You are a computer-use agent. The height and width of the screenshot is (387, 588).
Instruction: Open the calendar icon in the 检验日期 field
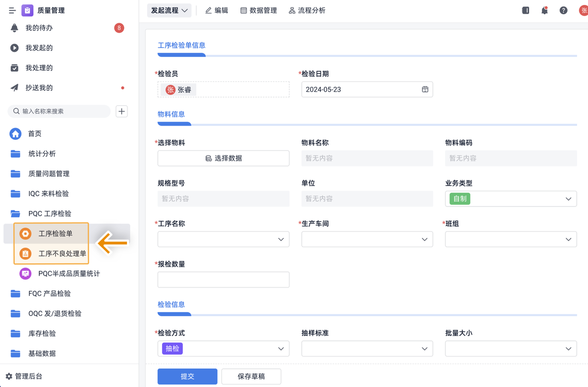(425, 89)
